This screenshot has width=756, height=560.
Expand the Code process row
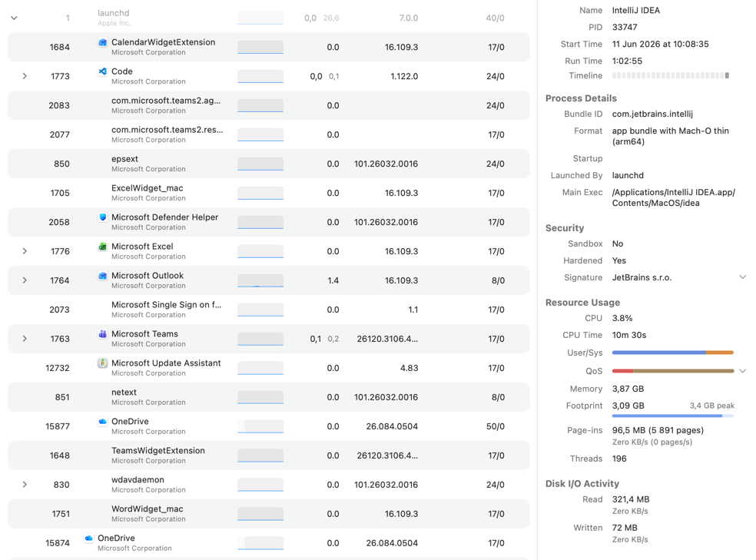tap(25, 76)
